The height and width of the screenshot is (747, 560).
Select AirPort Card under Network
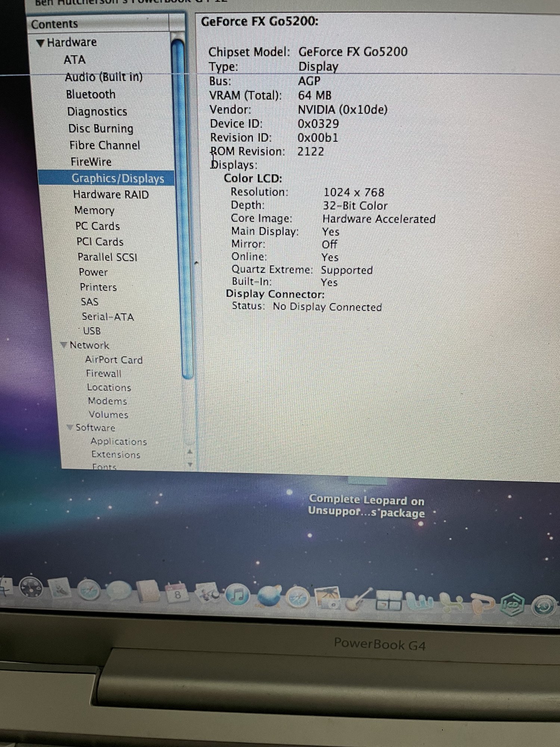point(114,360)
